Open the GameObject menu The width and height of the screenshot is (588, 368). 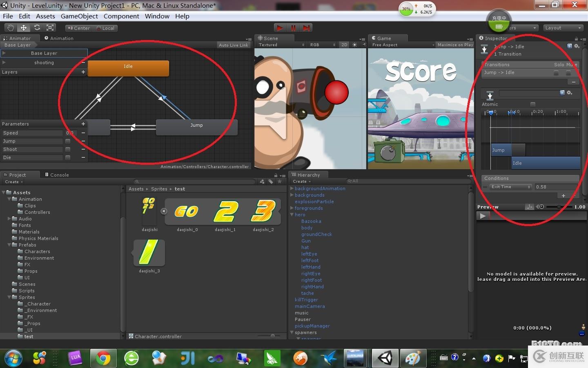tap(79, 16)
